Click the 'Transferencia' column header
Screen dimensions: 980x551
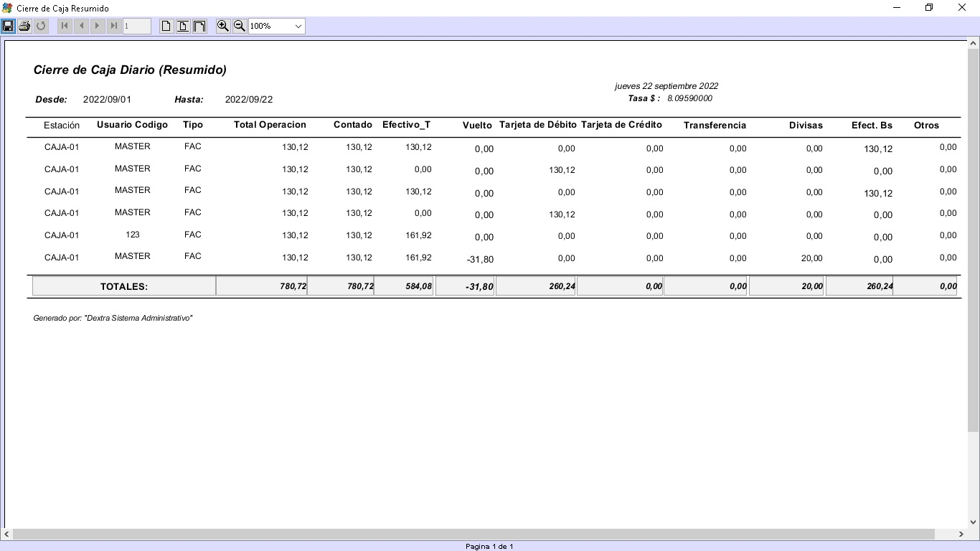715,126
